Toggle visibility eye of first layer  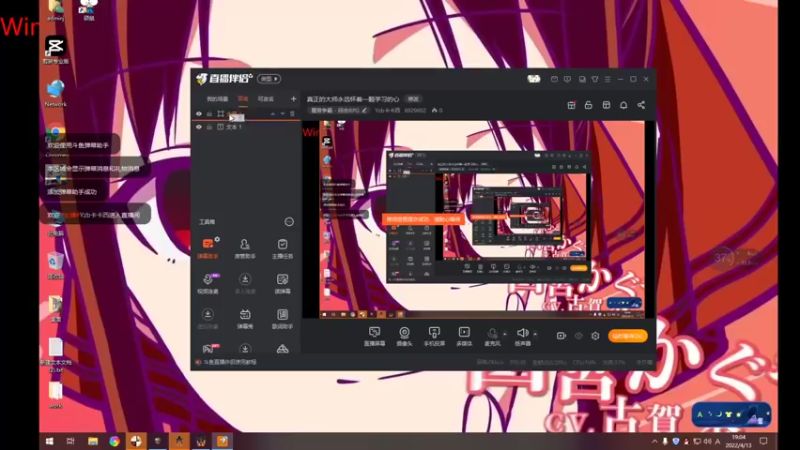[x=199, y=114]
